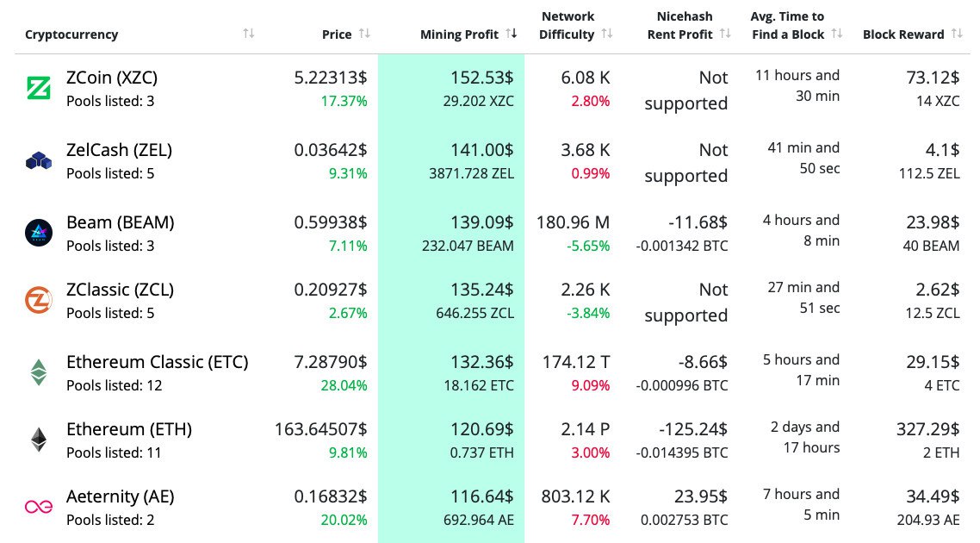Click the Ethereum Classic green diamond logo
Image resolution: width=980 pixels, height=543 pixels.
39,372
